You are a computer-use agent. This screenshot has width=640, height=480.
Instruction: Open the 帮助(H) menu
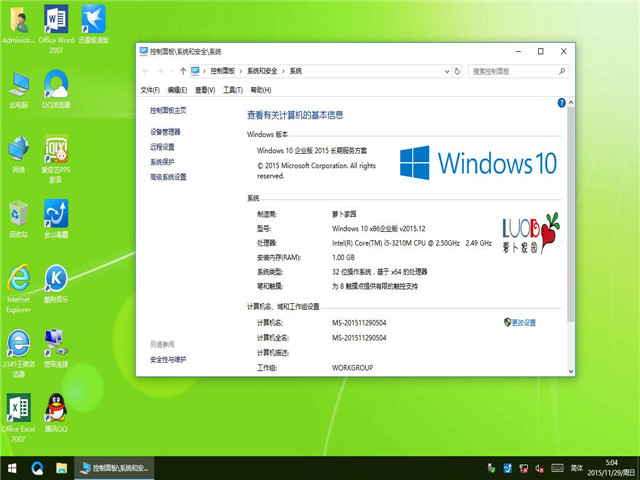coord(260,90)
